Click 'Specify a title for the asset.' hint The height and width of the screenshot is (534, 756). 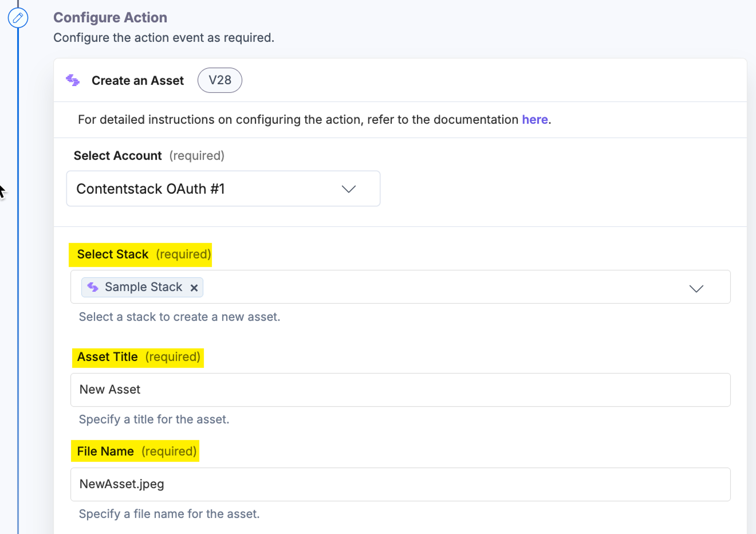tap(154, 419)
